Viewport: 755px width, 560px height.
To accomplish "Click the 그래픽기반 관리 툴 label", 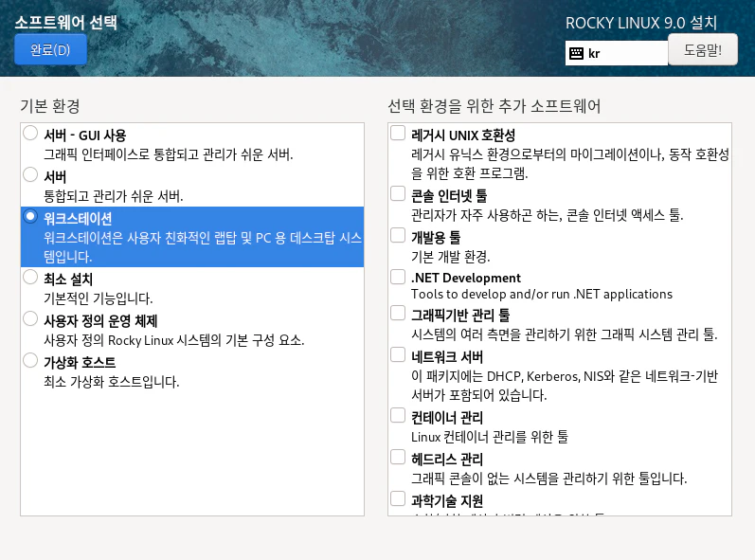I will (x=460, y=316).
